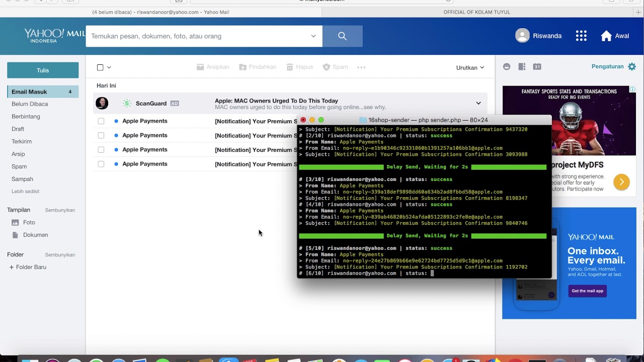644x362 pixels.
Task: Tick the select-all checkbox in toolbar
Action: [100, 67]
